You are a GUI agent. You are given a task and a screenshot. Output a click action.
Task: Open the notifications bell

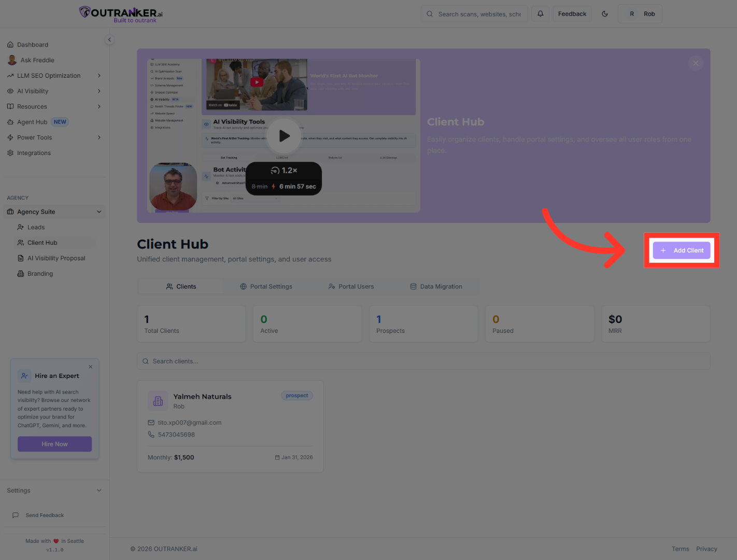[x=541, y=14]
